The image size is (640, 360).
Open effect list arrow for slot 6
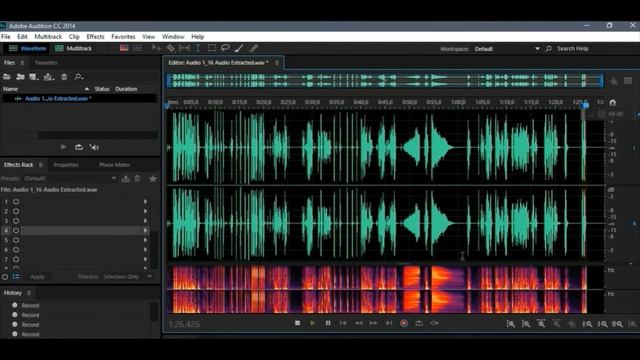tap(145, 249)
